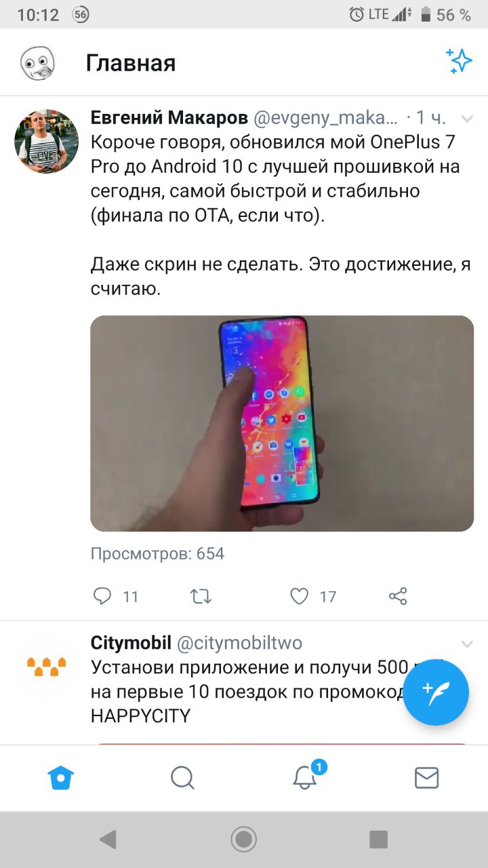Screen dimensions: 488x868
Task: Open the search magnifier tab
Action: point(182,777)
